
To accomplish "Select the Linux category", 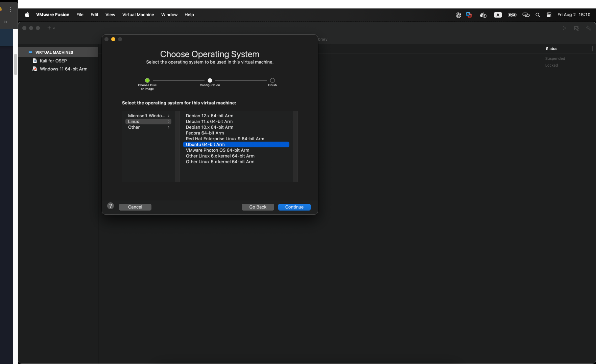I will pyautogui.click(x=148, y=121).
